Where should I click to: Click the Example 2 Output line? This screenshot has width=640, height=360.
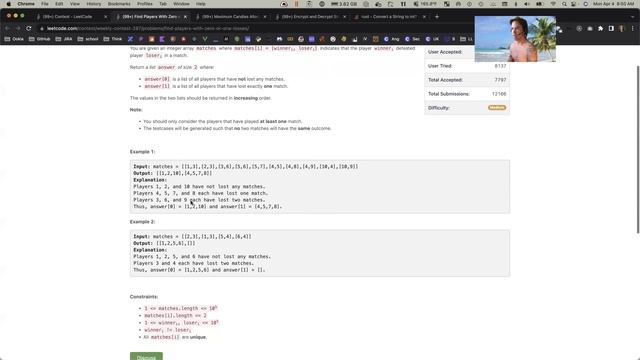tap(164, 243)
